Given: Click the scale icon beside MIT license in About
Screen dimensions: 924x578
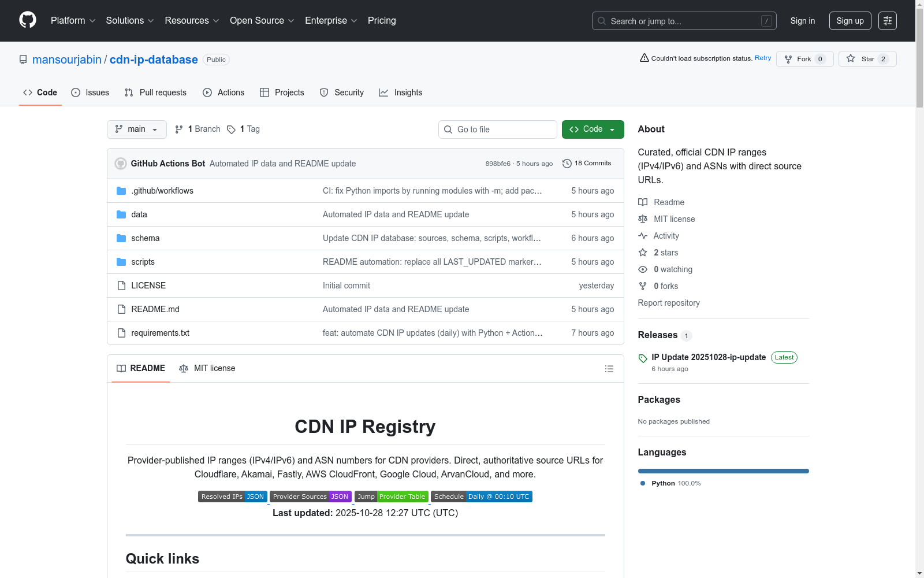Looking at the screenshot, I should 643,219.
